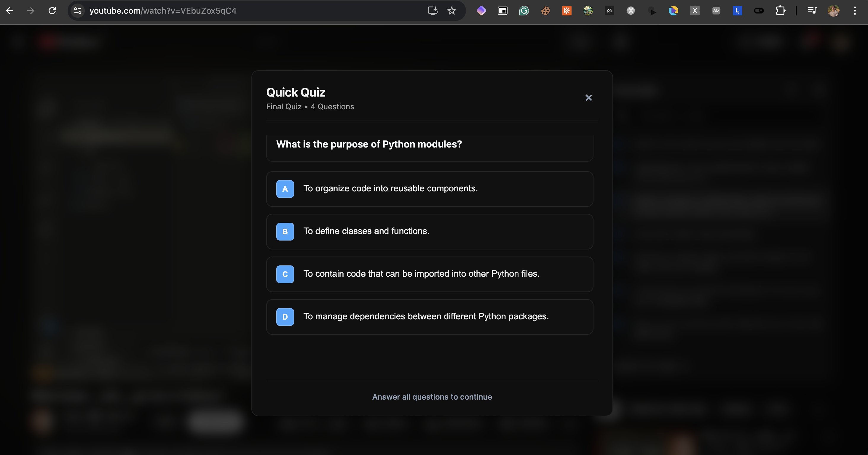The width and height of the screenshot is (868, 455).
Task: View site information icon in address bar
Action: point(77,11)
